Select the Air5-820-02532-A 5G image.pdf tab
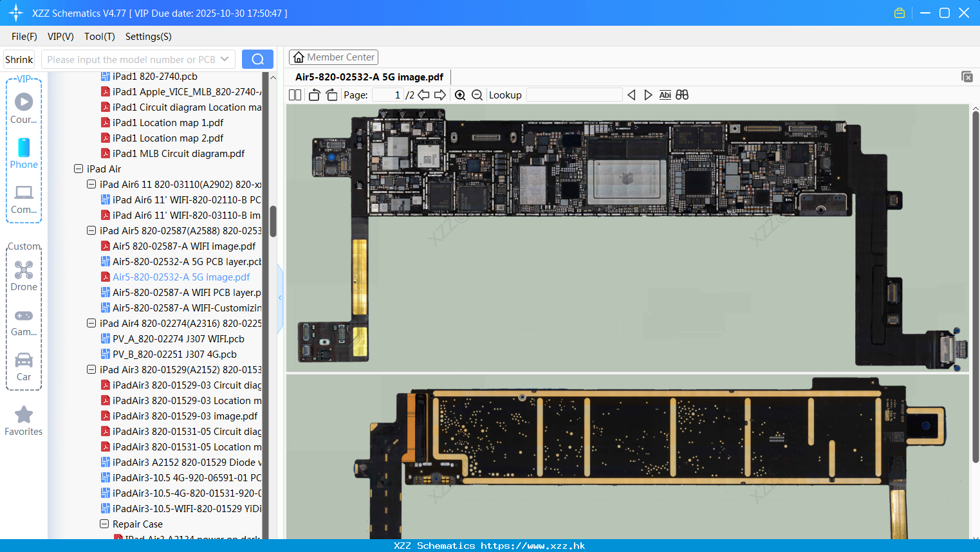Screen dimensions: 980x552 369,77
